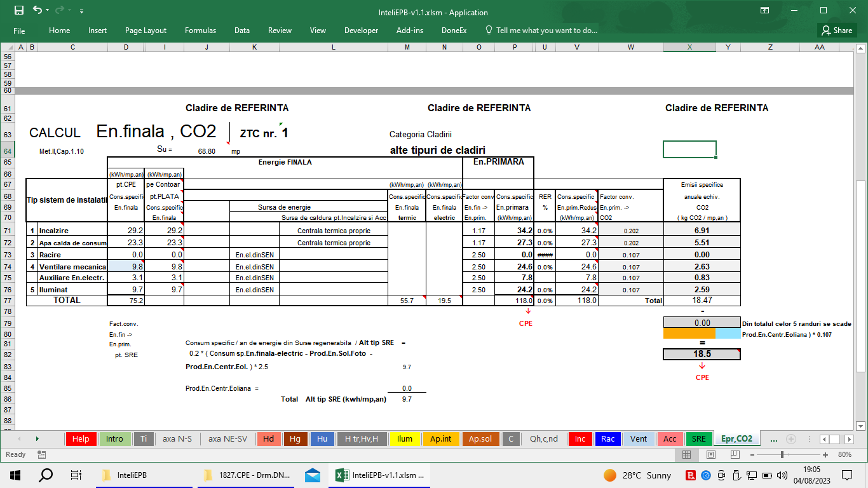Click the Zoom Out minus icon

click(753, 454)
